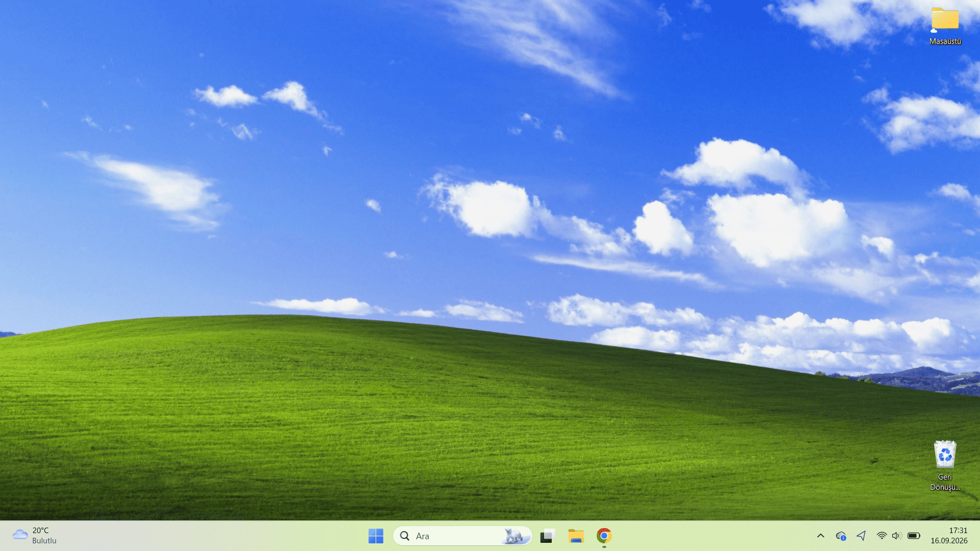Click the polar bear search highlight icon
This screenshot has height=551, width=980.
(513, 536)
